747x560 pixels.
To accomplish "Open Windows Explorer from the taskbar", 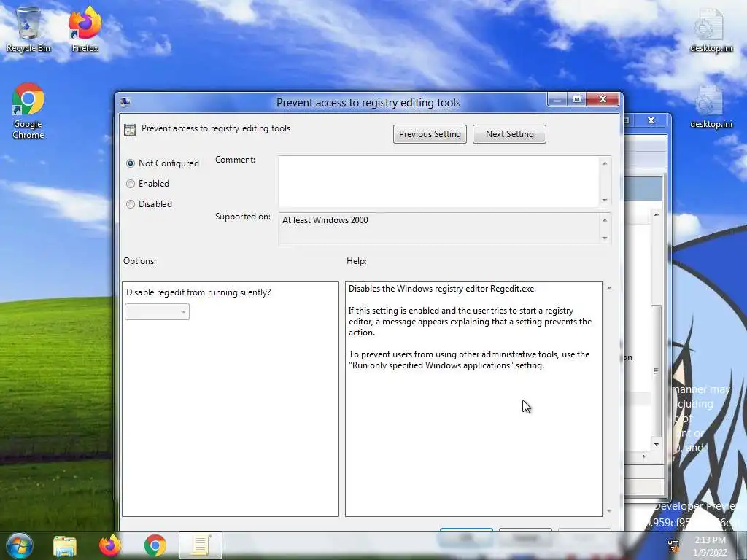I will 65,545.
